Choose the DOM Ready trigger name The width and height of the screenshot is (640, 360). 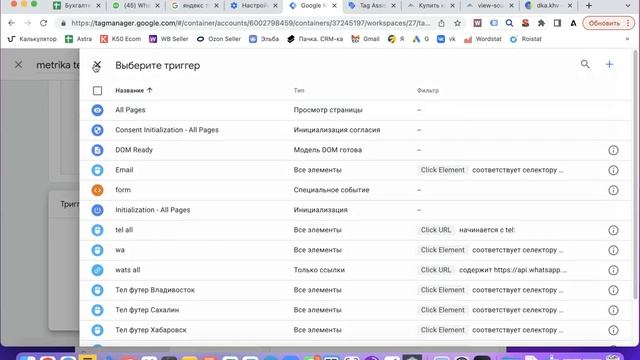[x=134, y=150]
